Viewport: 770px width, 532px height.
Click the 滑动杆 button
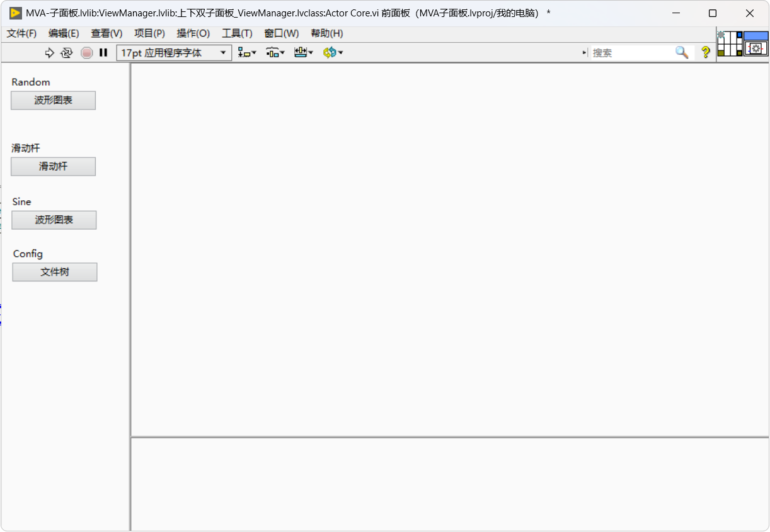[54, 166]
